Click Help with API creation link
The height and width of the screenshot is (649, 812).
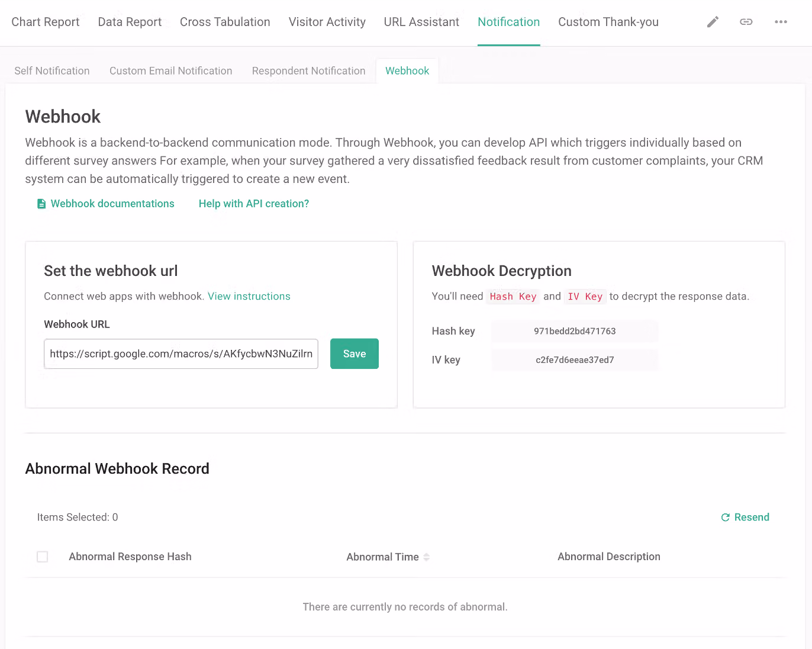[x=254, y=204]
